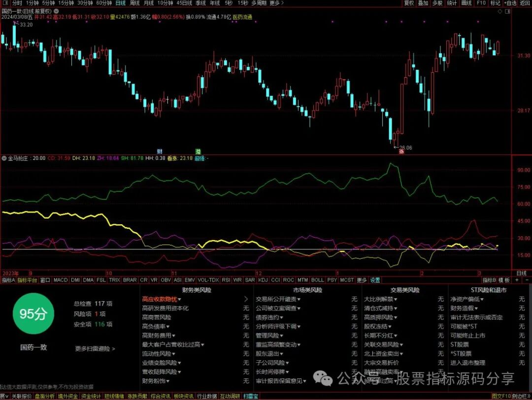The height and width of the screenshot is (400, 532).
Task: Click the 复权 toolbar button
Action: coord(409,3)
